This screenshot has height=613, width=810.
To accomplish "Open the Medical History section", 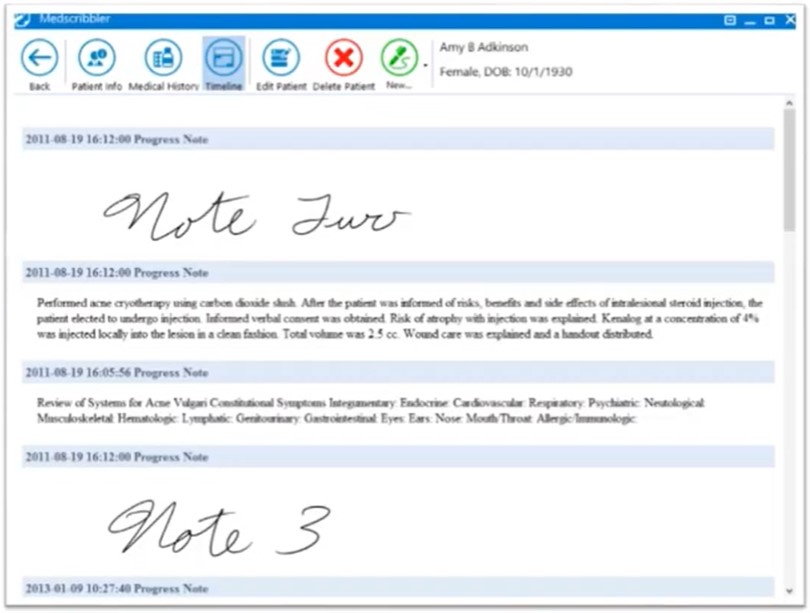I will coord(163,58).
